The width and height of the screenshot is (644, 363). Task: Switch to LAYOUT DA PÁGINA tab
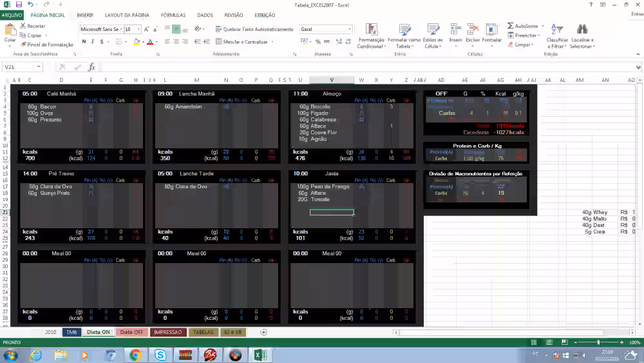coord(127,15)
